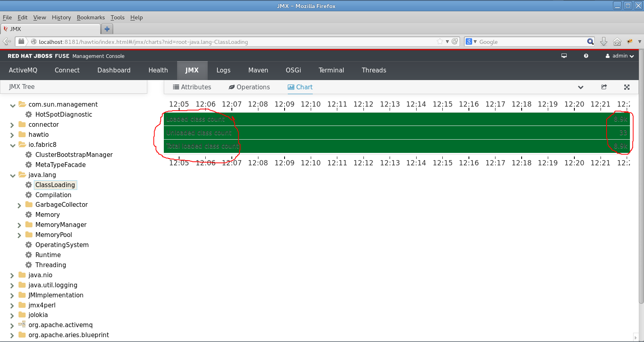The width and height of the screenshot is (644, 342).
Task: Expand the MemoryManager node
Action: pyautogui.click(x=19, y=225)
